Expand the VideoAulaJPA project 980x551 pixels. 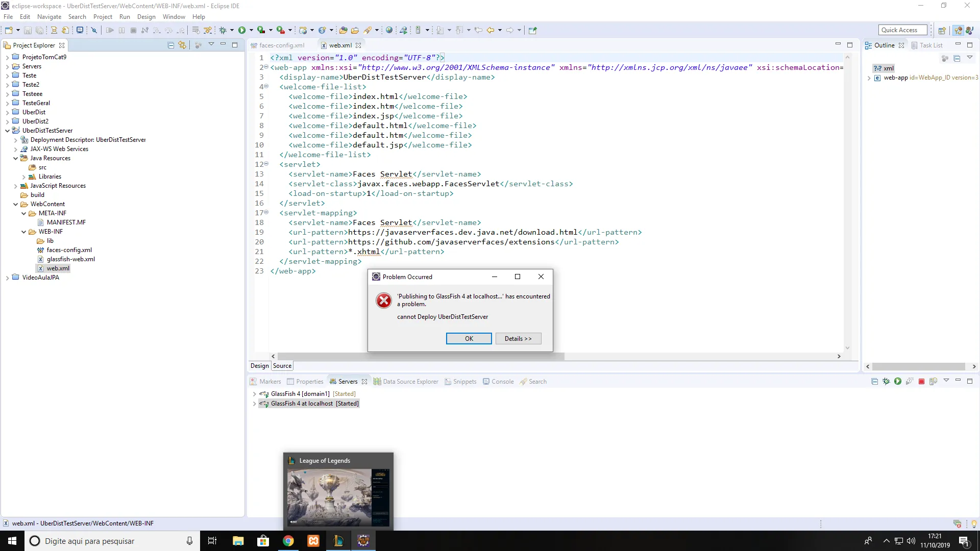(7, 278)
